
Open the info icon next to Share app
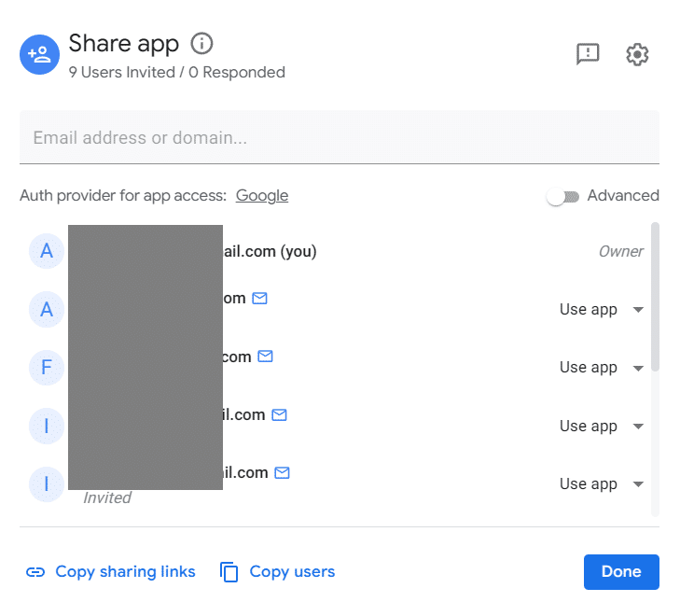(201, 43)
